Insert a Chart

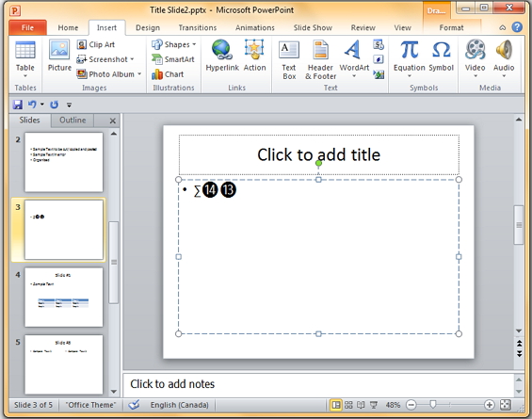point(168,74)
